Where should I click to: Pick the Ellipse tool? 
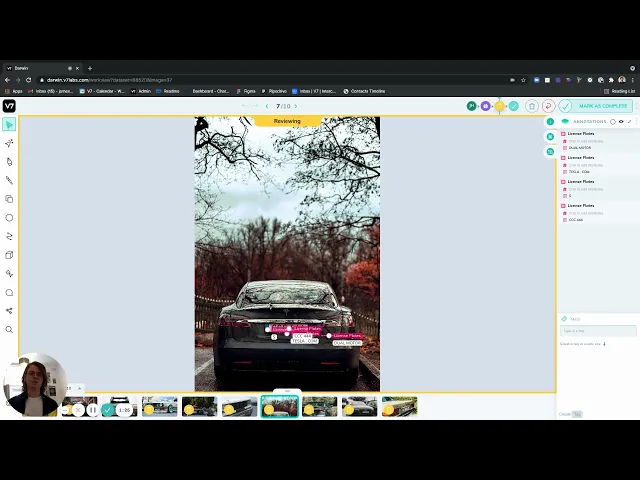tap(9, 218)
